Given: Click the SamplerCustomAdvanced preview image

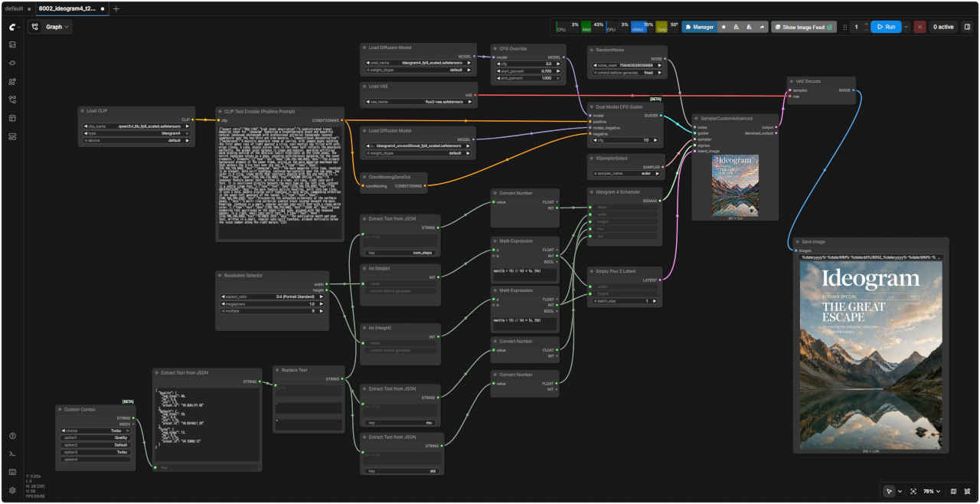Looking at the screenshot, I should tap(734, 186).
